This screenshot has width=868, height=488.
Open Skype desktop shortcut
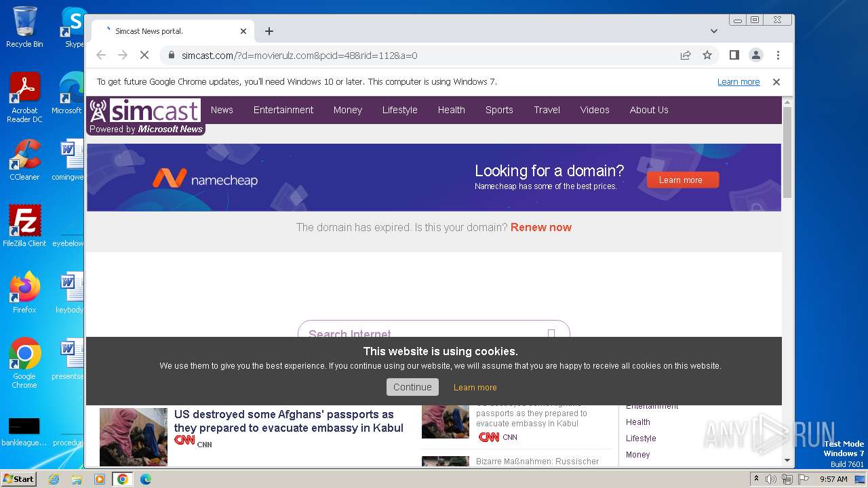tap(73, 27)
